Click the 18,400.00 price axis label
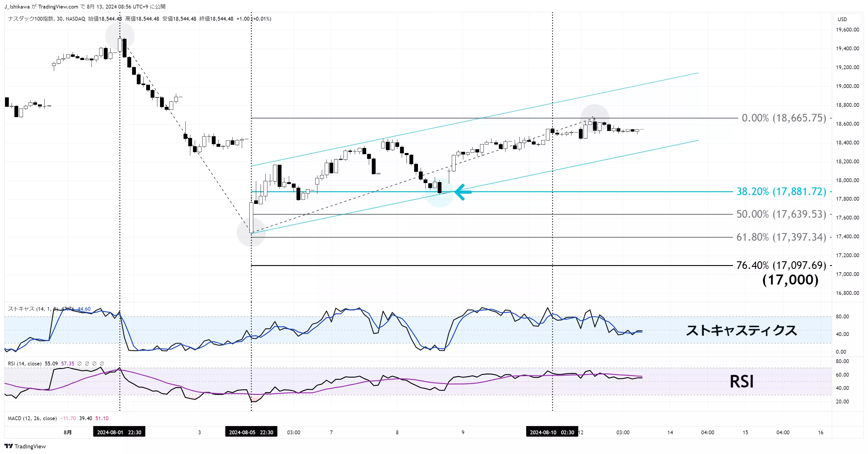This screenshot has width=868, height=454. [x=847, y=143]
